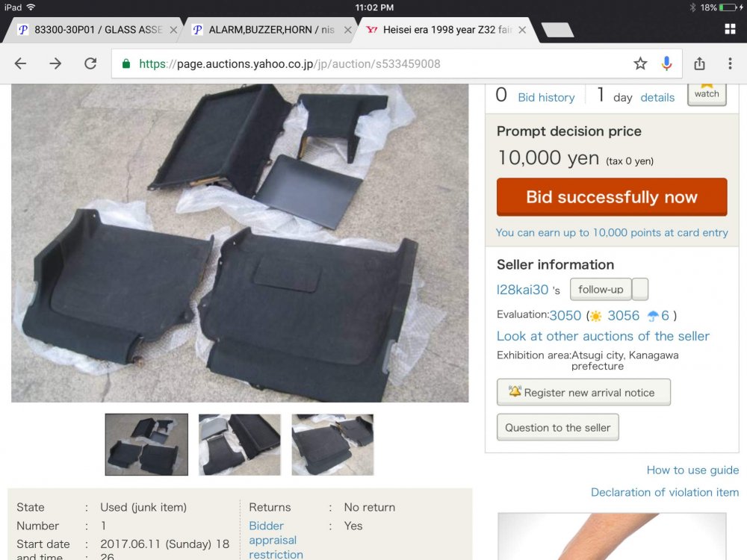
Task: Open the tab grid switcher icon
Action: tap(730, 30)
